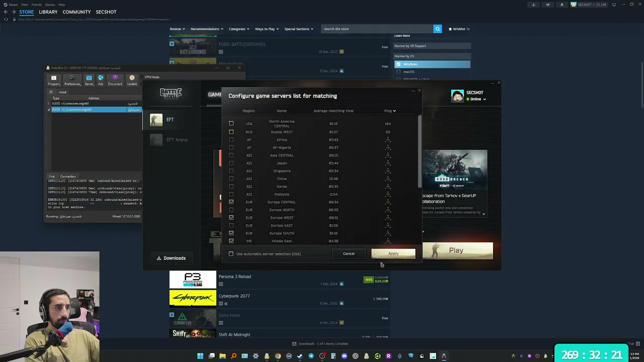The width and height of the screenshot is (644, 362).
Task: Expand the Ways to Play menu
Action: 267,29
